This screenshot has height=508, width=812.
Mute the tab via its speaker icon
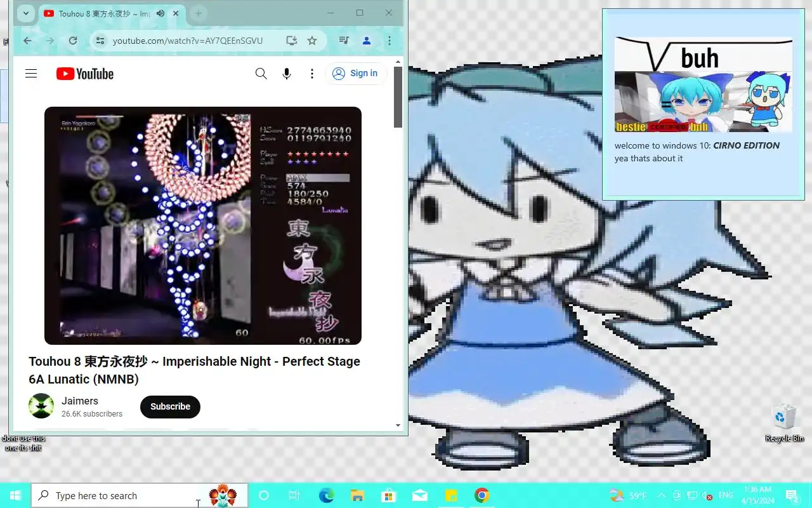pos(160,13)
